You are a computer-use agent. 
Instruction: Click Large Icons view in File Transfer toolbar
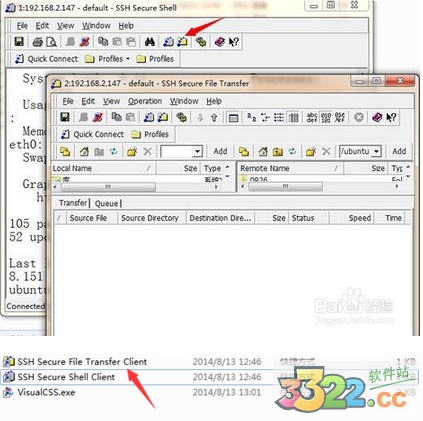[251, 117]
